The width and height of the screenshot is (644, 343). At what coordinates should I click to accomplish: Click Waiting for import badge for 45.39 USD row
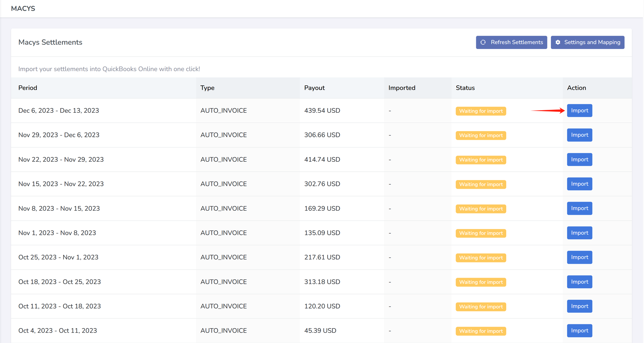(x=481, y=331)
